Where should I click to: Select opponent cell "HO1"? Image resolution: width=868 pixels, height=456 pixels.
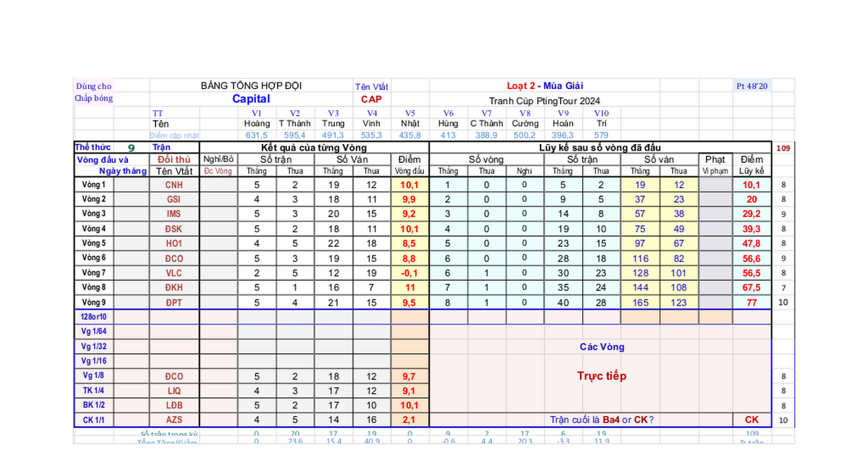pos(174,244)
